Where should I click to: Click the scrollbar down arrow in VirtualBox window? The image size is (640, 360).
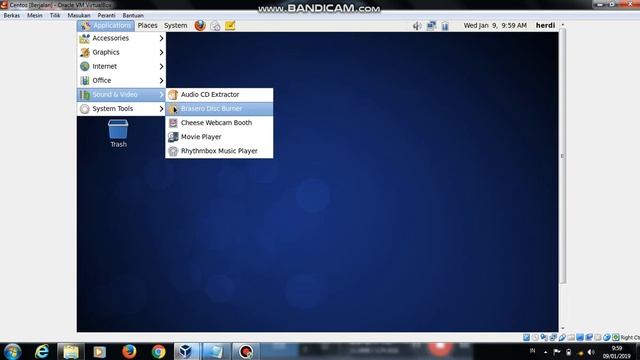[563, 328]
